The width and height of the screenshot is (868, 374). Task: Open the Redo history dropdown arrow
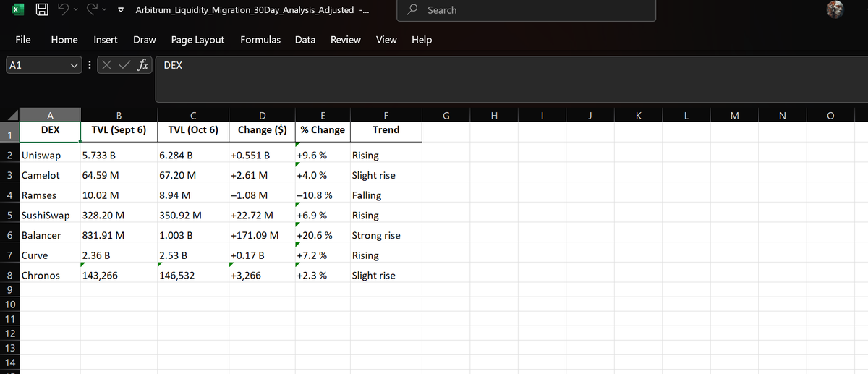(105, 10)
